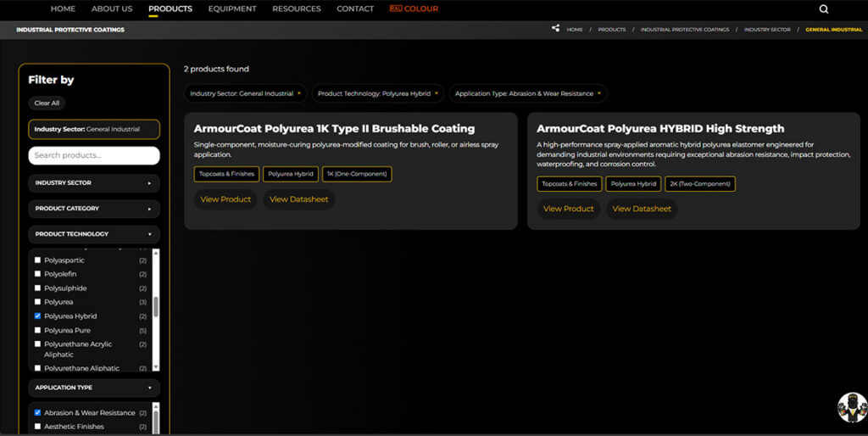The height and width of the screenshot is (436, 868).
Task: Check the Polyurea checkbox
Action: click(37, 302)
